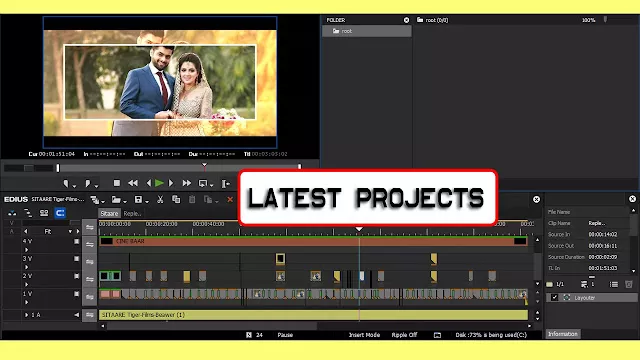640x360 pixels.
Task: Close the FOLDER panel with X icon
Action: (406, 20)
